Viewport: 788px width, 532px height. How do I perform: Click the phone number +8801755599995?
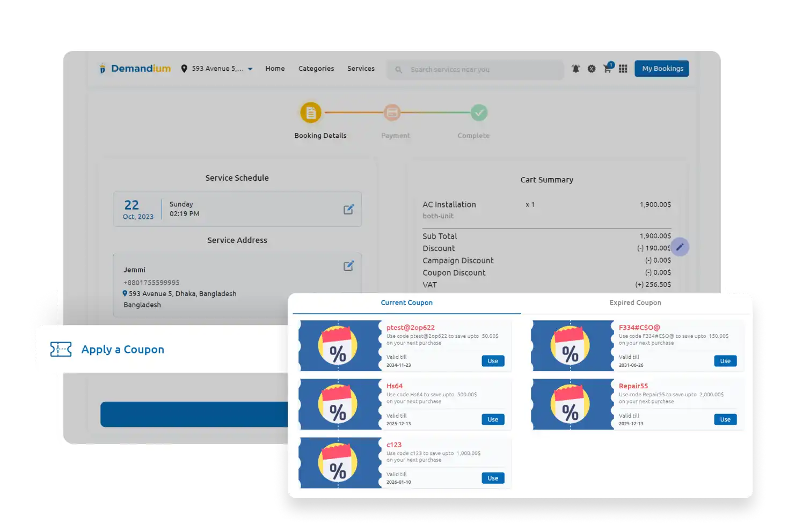[x=151, y=283]
